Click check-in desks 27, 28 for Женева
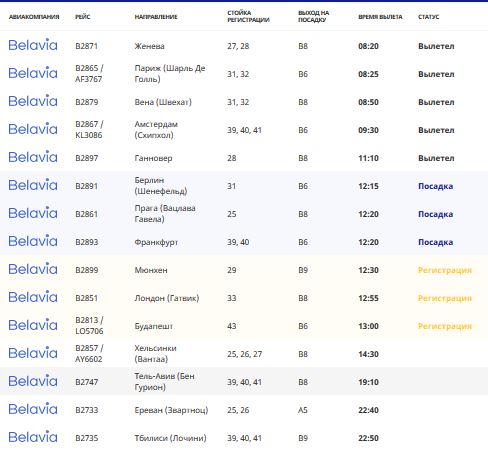 (x=238, y=46)
